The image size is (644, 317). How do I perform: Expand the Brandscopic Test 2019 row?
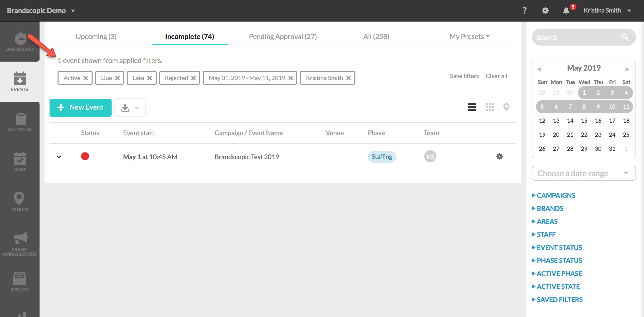click(x=59, y=157)
